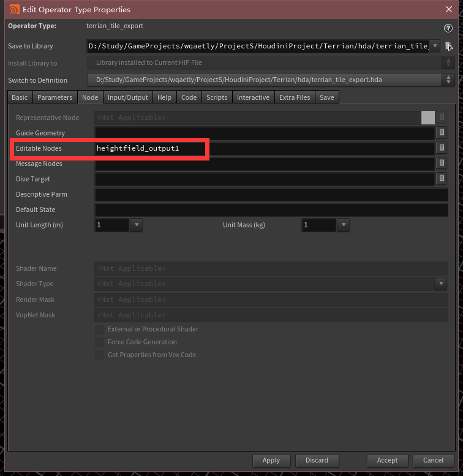The image size is (463, 476).
Task: Click the Cancel button
Action: [x=433, y=460]
